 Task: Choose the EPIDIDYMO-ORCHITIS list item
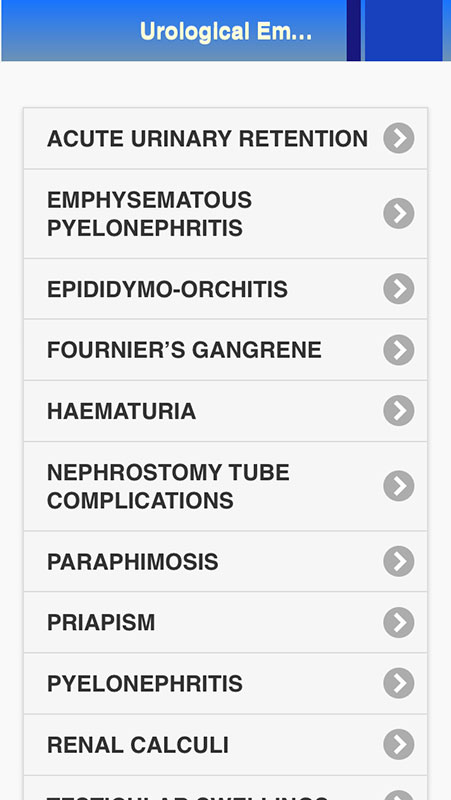225,289
